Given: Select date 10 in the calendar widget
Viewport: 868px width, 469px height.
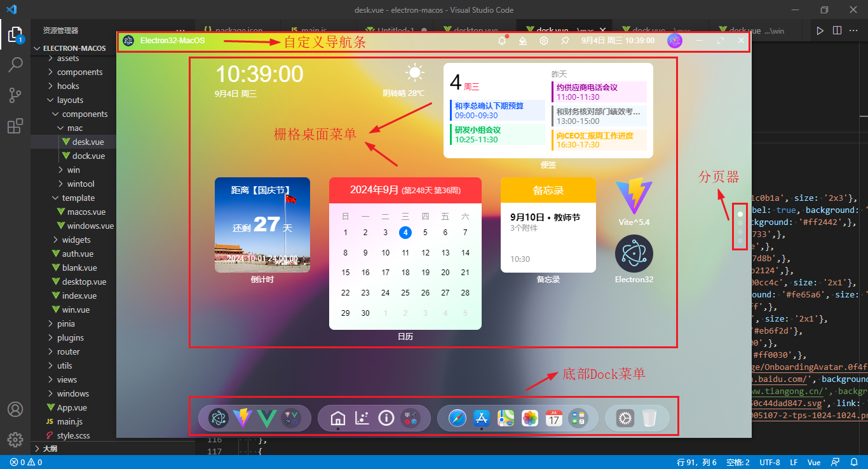Looking at the screenshot, I should (x=385, y=253).
